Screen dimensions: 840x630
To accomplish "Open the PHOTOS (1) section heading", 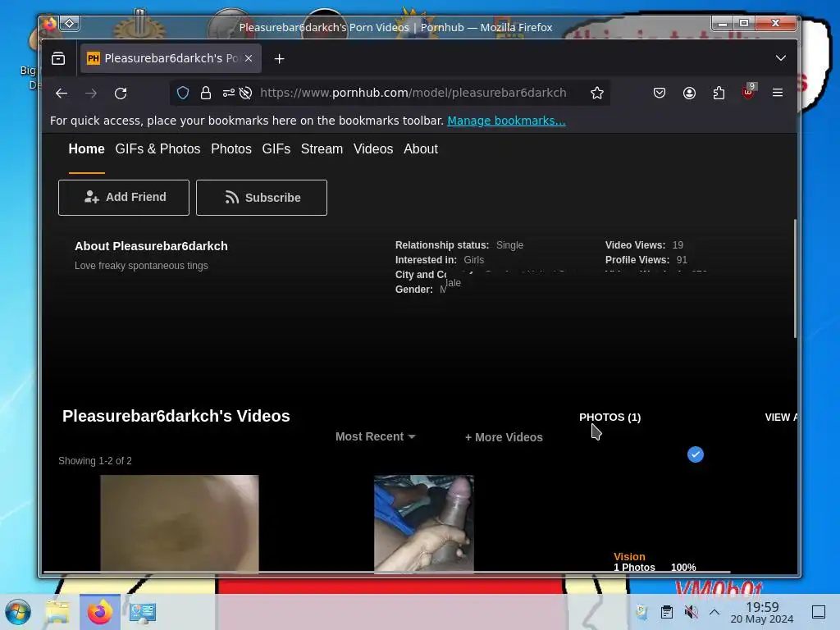I will [609, 418].
